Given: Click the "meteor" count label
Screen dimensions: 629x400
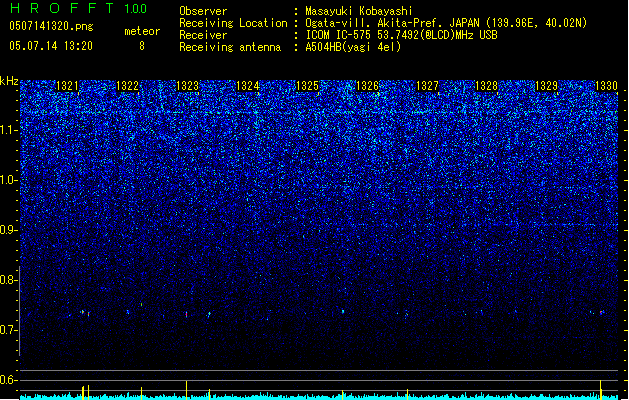Looking at the screenshot, I should [142, 31].
